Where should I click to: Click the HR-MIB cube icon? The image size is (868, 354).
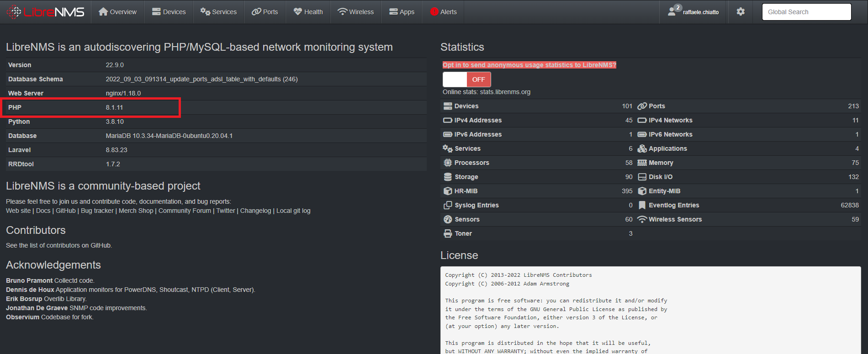point(448,191)
